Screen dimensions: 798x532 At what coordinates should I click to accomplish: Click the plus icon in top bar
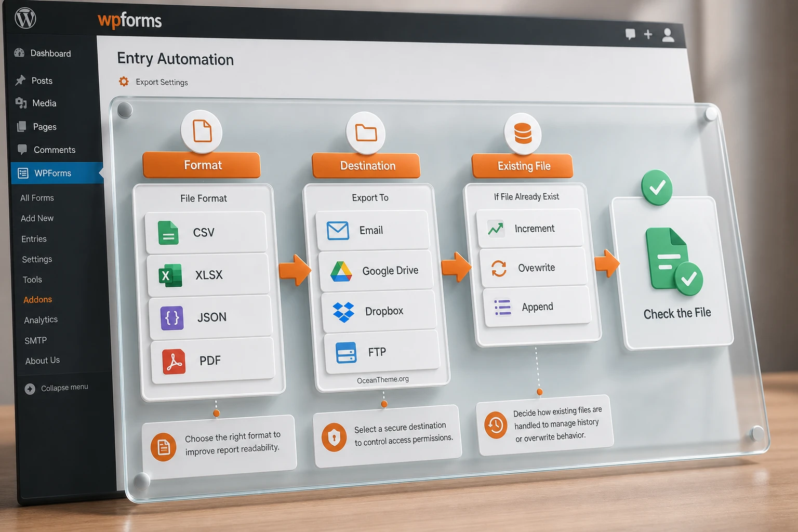pyautogui.click(x=648, y=34)
